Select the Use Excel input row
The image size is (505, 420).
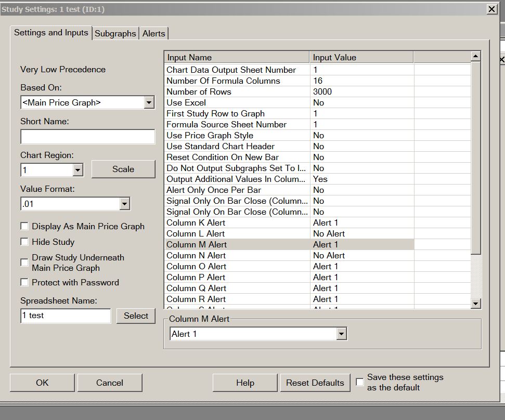click(x=237, y=102)
